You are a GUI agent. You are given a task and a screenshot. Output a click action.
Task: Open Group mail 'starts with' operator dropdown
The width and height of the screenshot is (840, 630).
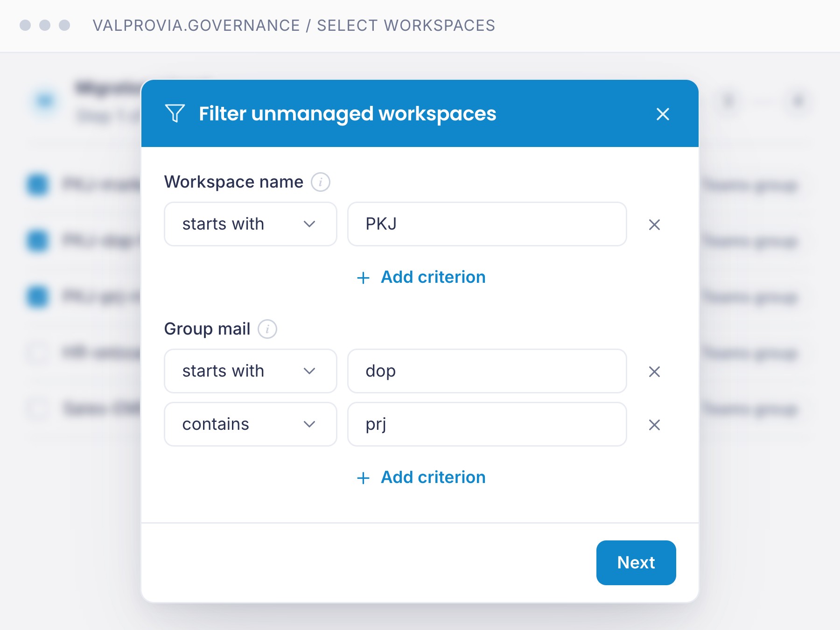click(x=251, y=371)
